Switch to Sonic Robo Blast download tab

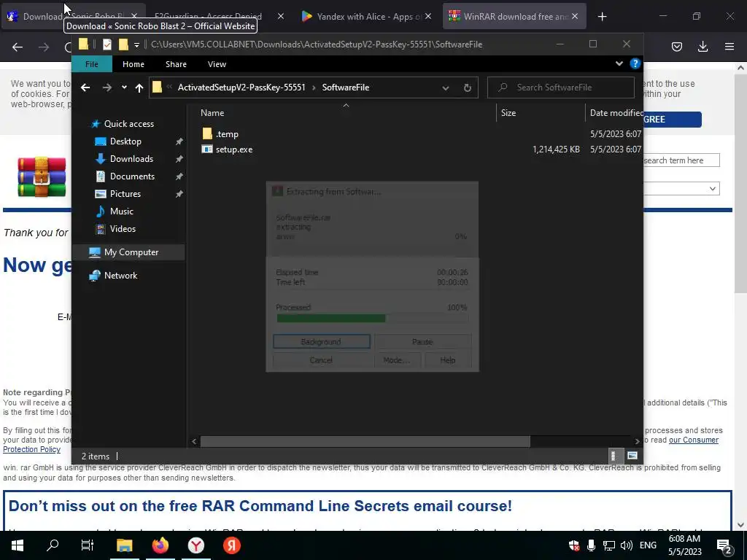74,17
